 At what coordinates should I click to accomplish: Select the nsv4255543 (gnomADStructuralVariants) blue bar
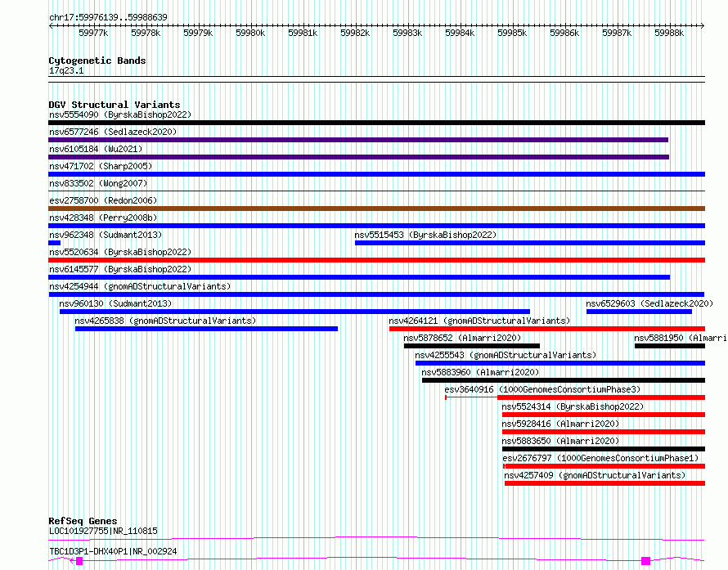tap(560, 363)
